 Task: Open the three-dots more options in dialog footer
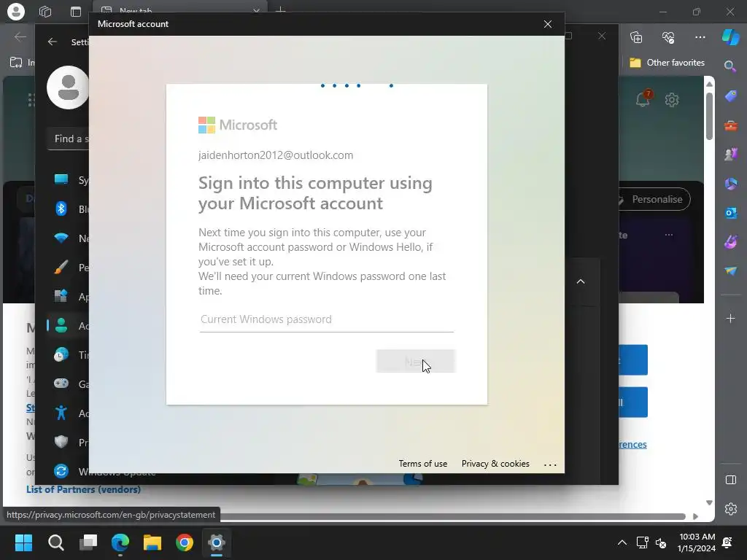pos(550,464)
